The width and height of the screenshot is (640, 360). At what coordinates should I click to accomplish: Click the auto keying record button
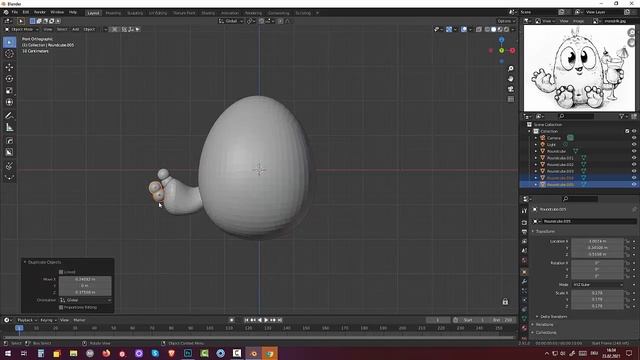(x=231, y=320)
